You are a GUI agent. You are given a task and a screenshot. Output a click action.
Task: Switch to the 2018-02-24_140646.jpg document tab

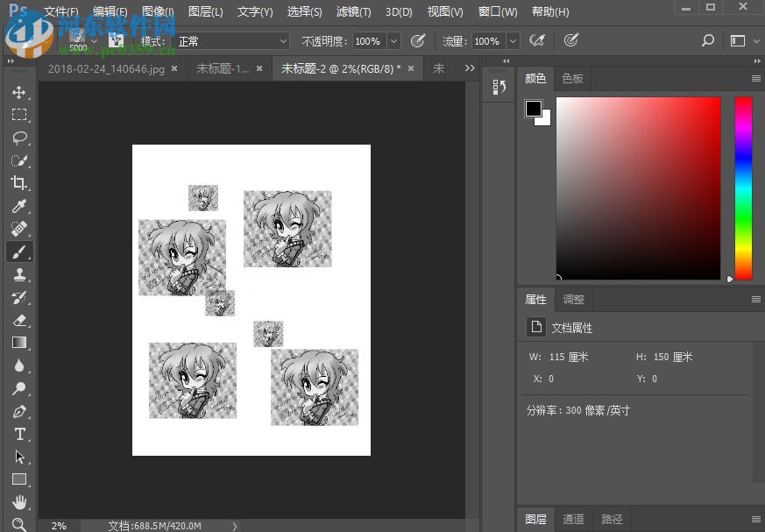click(x=105, y=67)
